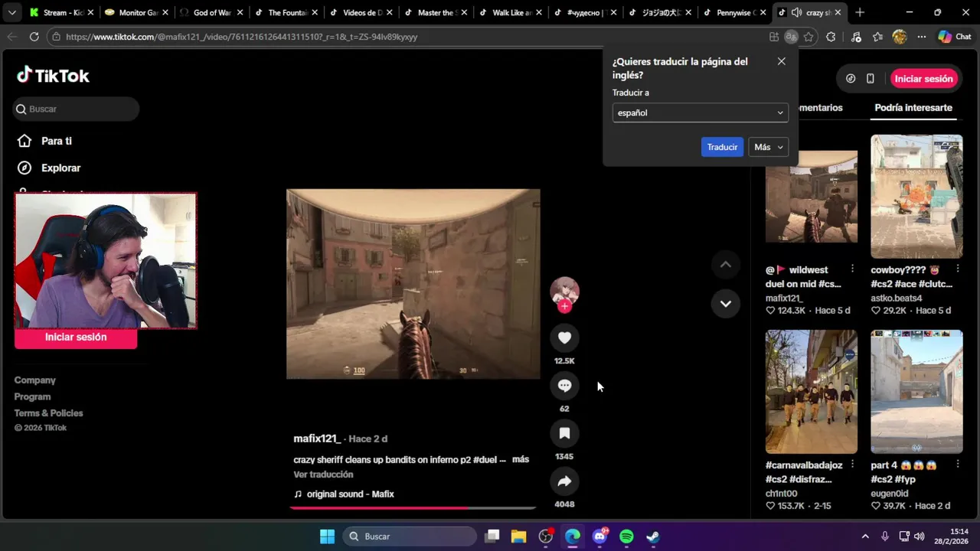Bookmark the video showing 1345 saves
The height and width of the screenshot is (551, 980).
[x=564, y=433]
